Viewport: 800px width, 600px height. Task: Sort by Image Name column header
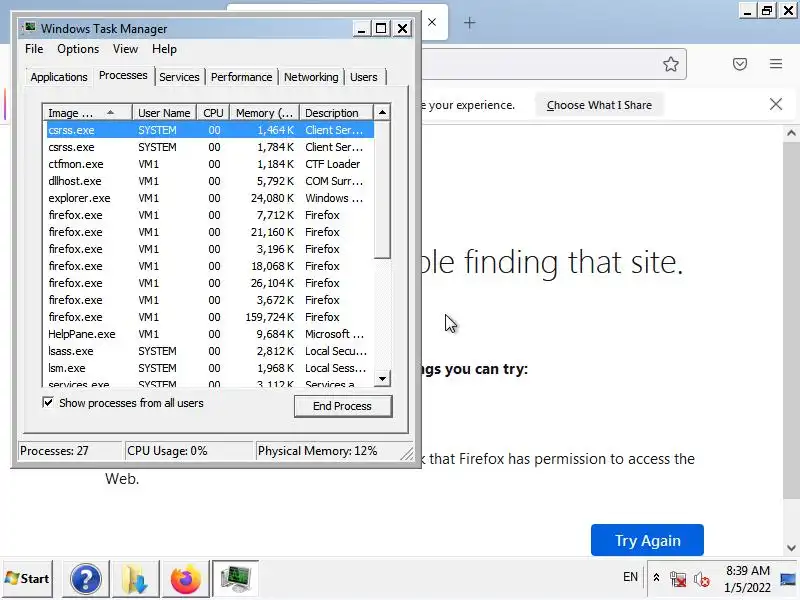[x=87, y=112]
